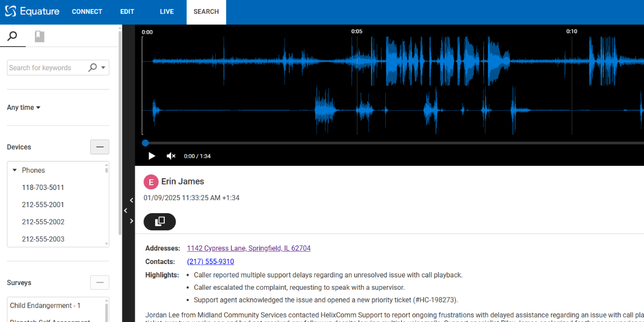Image resolution: width=644 pixels, height=322 pixels.
Task: Collapse the Surveys section with minus button
Action: 99,283
